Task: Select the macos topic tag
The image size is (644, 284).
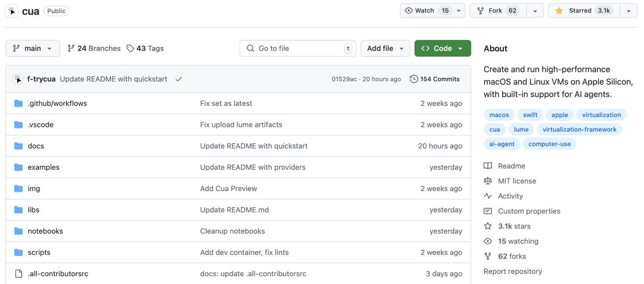Action: click(499, 115)
